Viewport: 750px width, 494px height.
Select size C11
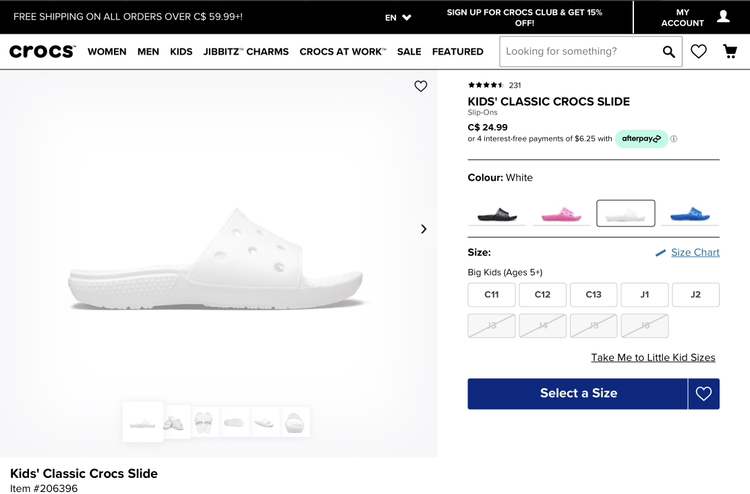[x=491, y=295]
